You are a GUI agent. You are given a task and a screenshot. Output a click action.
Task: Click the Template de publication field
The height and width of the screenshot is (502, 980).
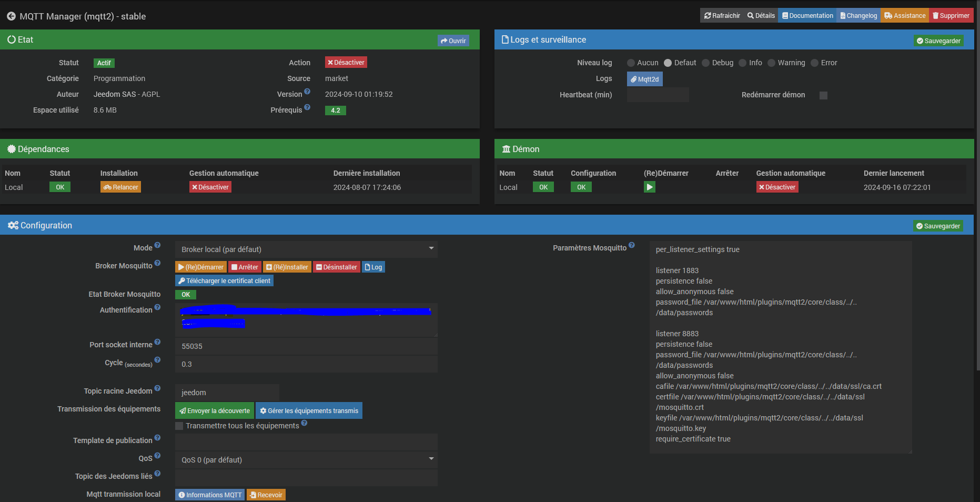pyautogui.click(x=306, y=442)
